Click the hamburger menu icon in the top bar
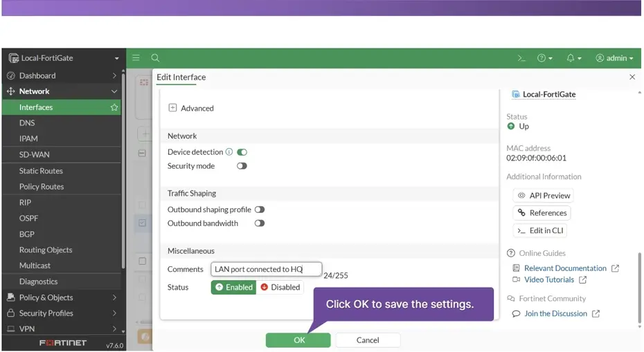 (136, 58)
